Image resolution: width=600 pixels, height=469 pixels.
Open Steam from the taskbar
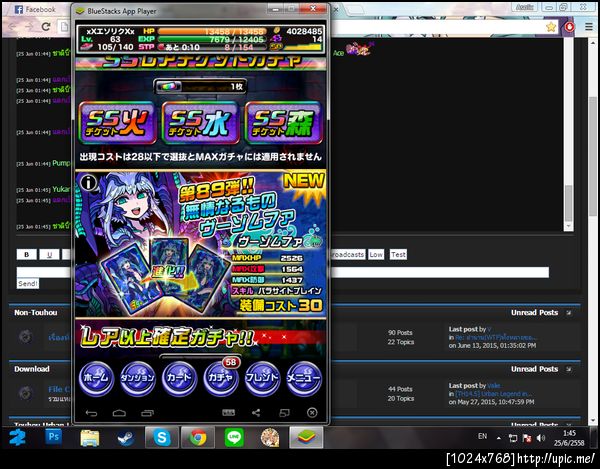click(x=126, y=438)
